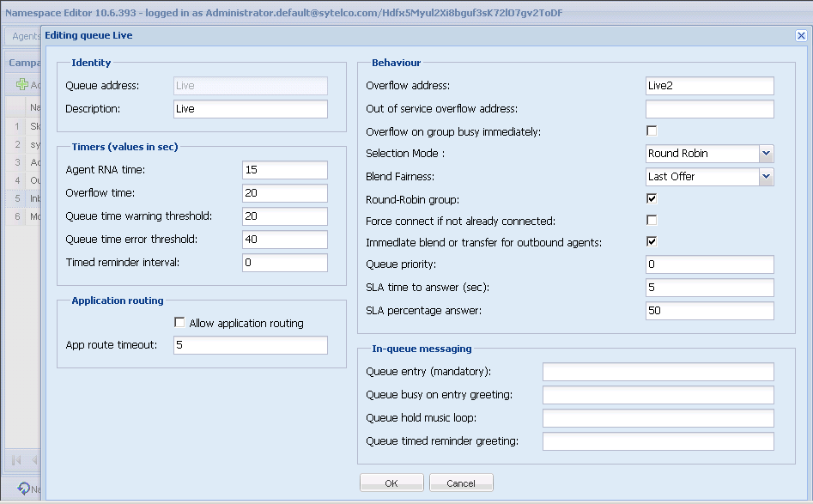The image size is (813, 504).
Task: Enable Allow application routing checkbox
Action: [x=179, y=323]
